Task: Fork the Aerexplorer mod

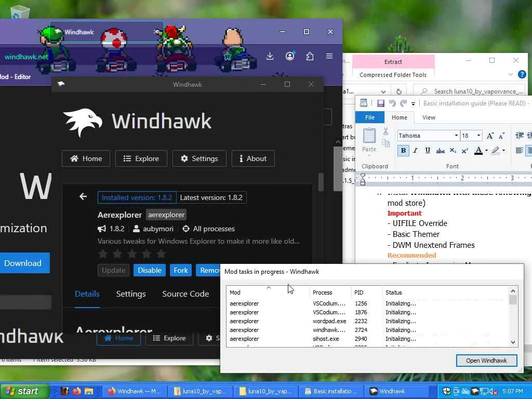Action: [181, 270]
